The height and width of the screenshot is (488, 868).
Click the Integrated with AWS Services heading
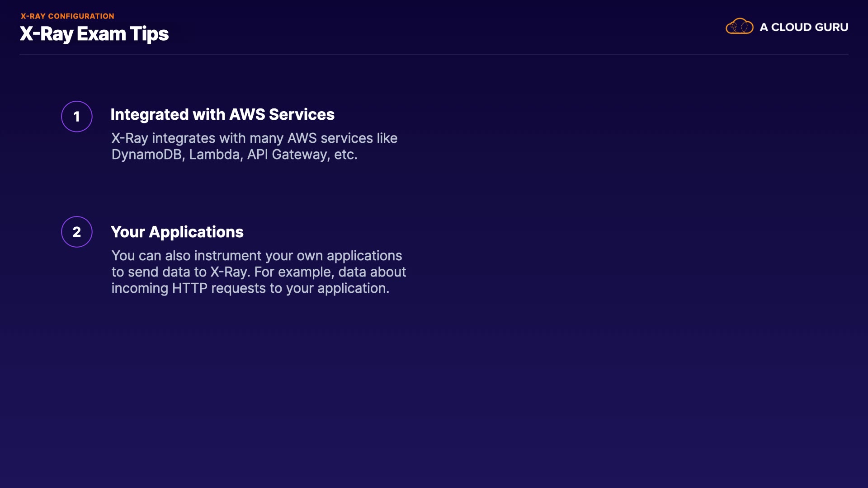pyautogui.click(x=222, y=115)
